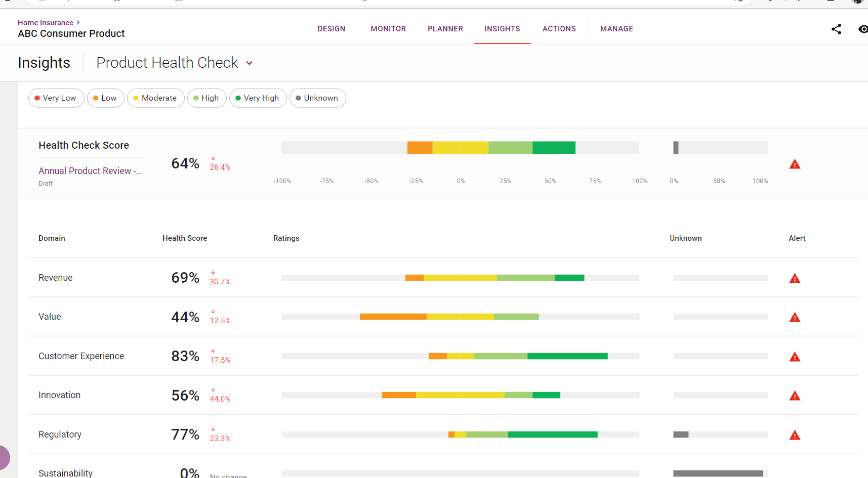Toggle the Very Low rating filter
This screenshot has width=868, height=478.
[x=56, y=98]
